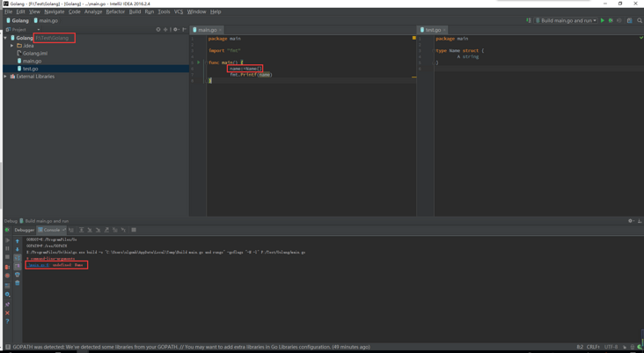Viewport: 644px width, 353px height.
Task: Click the Debug bug icon in toolbar
Action: point(611,20)
